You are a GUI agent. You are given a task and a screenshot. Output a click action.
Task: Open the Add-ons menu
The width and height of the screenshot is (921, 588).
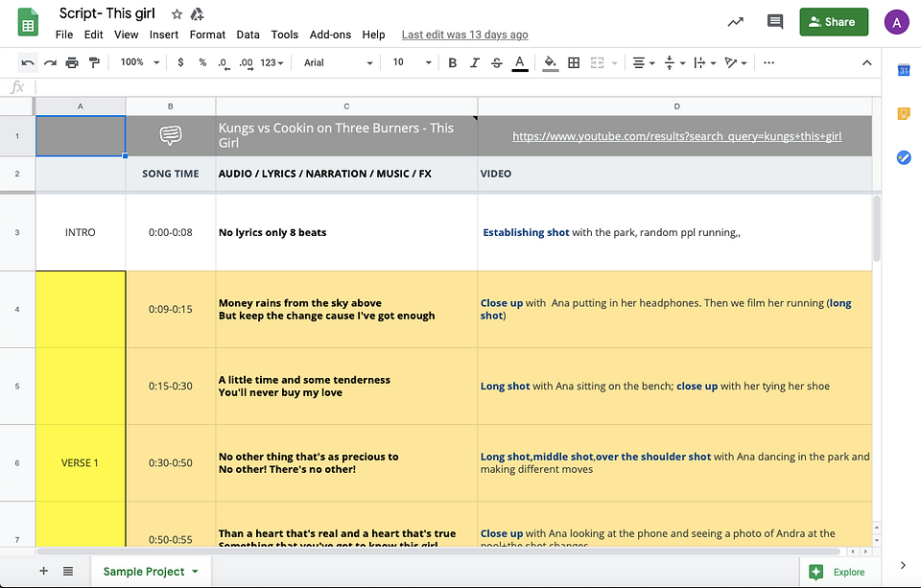coord(330,35)
